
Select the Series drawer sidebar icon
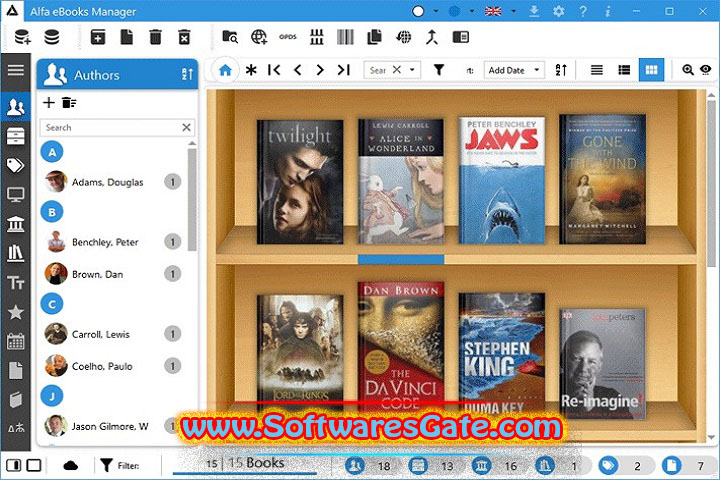16,136
